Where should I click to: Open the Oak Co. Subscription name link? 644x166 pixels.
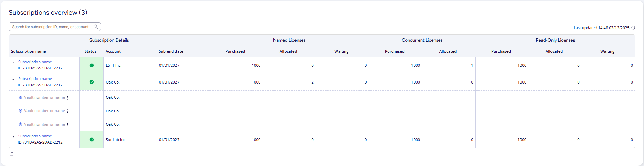pos(35,79)
